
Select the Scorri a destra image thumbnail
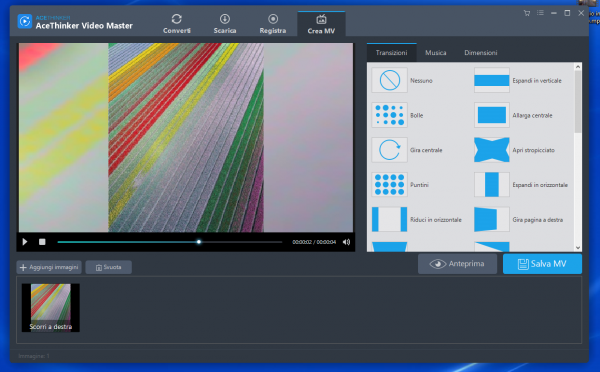51,308
